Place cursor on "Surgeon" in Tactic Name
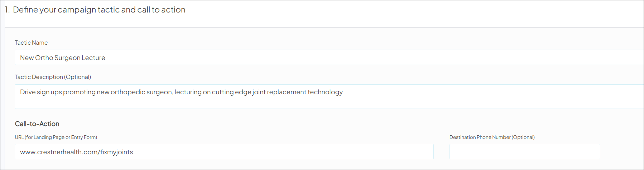Image resolution: width=644 pixels, height=170 pixels. (67, 57)
